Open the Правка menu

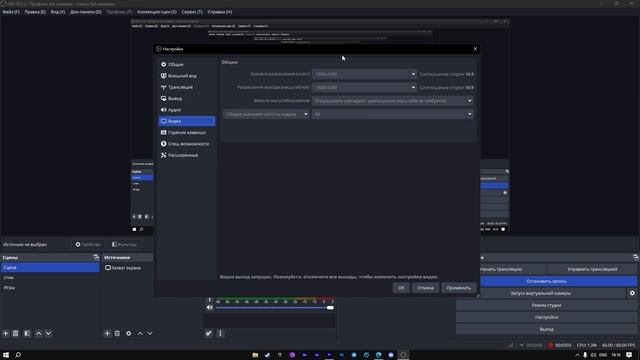click(35, 12)
